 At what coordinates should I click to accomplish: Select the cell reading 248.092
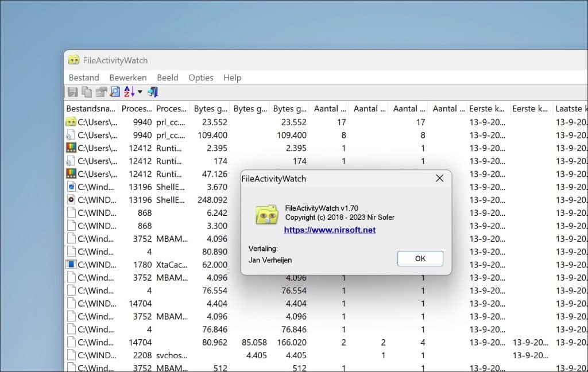pyautogui.click(x=212, y=200)
